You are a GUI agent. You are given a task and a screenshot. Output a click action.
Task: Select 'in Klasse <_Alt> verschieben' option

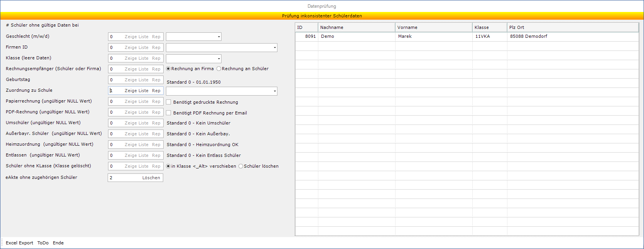pos(168,166)
